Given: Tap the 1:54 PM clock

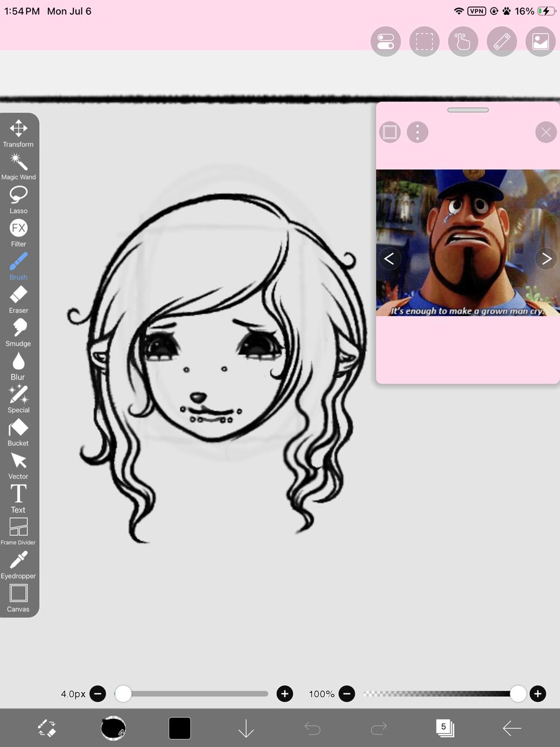Looking at the screenshot, I should [x=22, y=11].
